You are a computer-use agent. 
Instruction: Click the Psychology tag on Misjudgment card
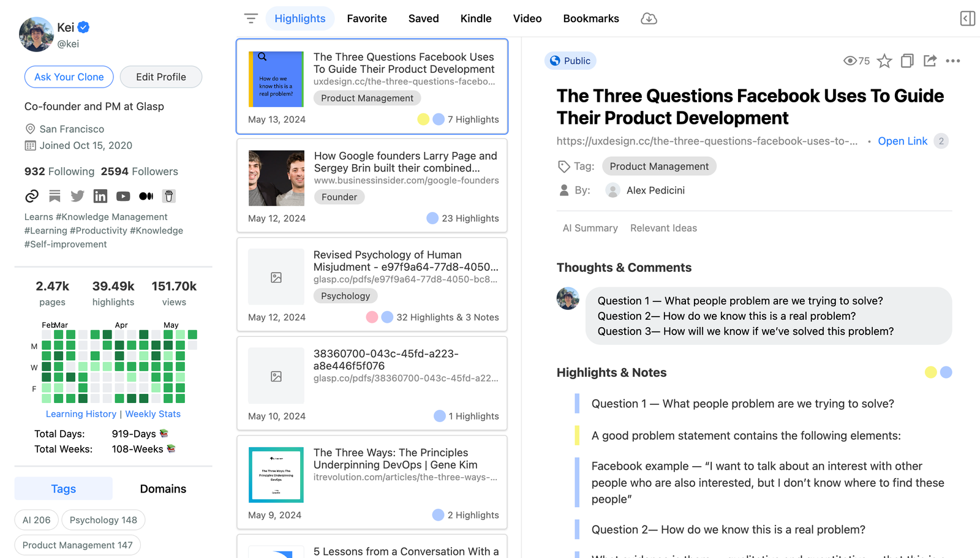[345, 296]
